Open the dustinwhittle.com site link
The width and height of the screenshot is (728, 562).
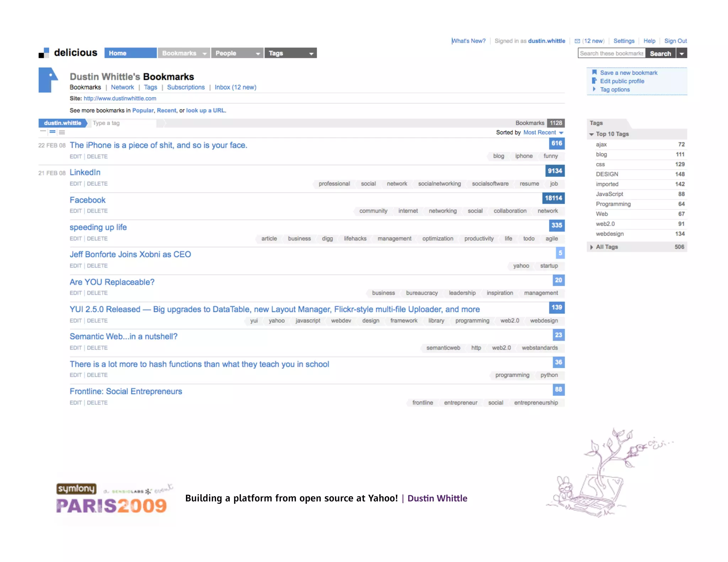click(x=120, y=98)
